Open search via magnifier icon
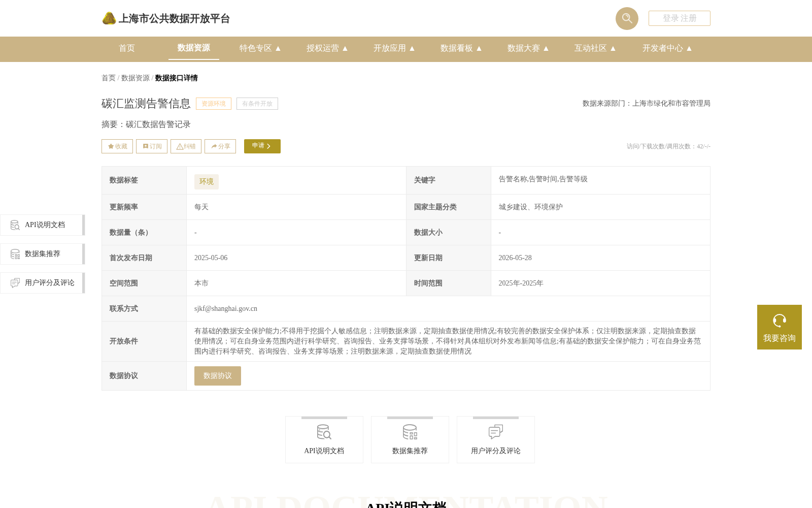Viewport: 812px width, 508px height. point(627,18)
